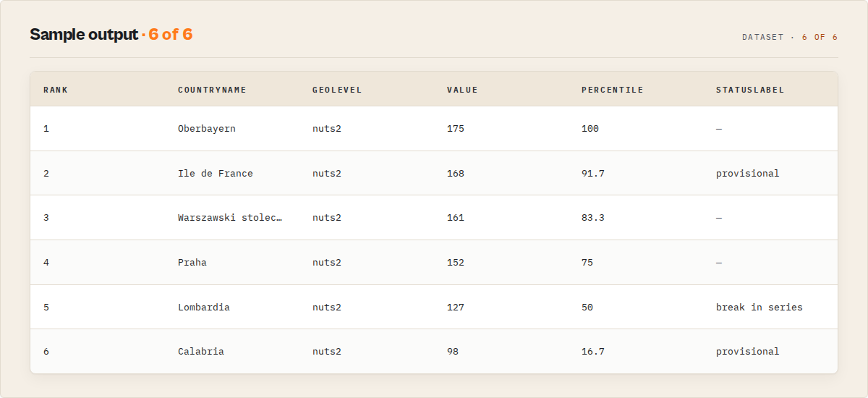Click the RANK column header
This screenshot has height=398, width=868.
[56, 90]
